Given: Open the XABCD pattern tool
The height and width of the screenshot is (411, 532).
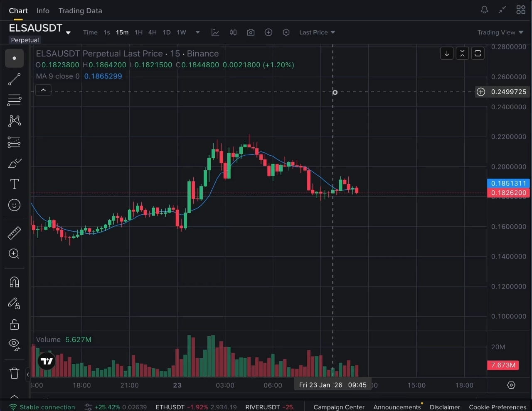Looking at the screenshot, I should pos(14,121).
